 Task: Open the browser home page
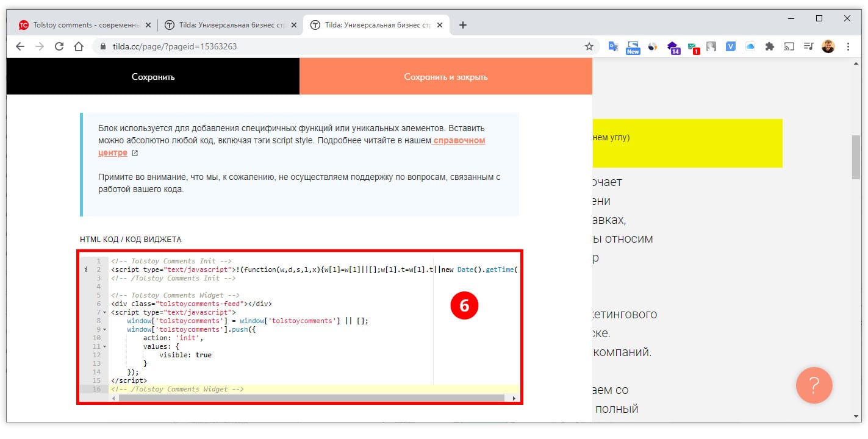pos(78,46)
